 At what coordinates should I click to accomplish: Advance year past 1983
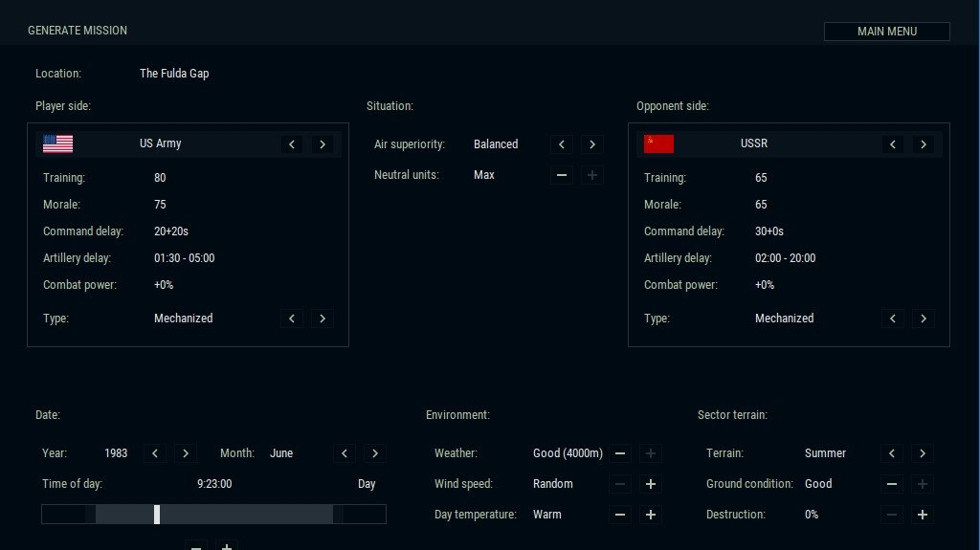click(x=186, y=453)
